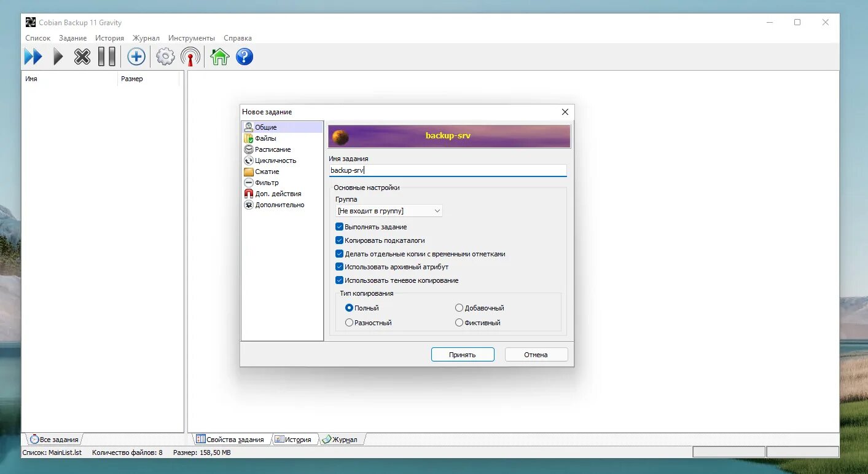Expand the Группа dropdown
Viewport: 868px width, 474px height.
(389, 211)
